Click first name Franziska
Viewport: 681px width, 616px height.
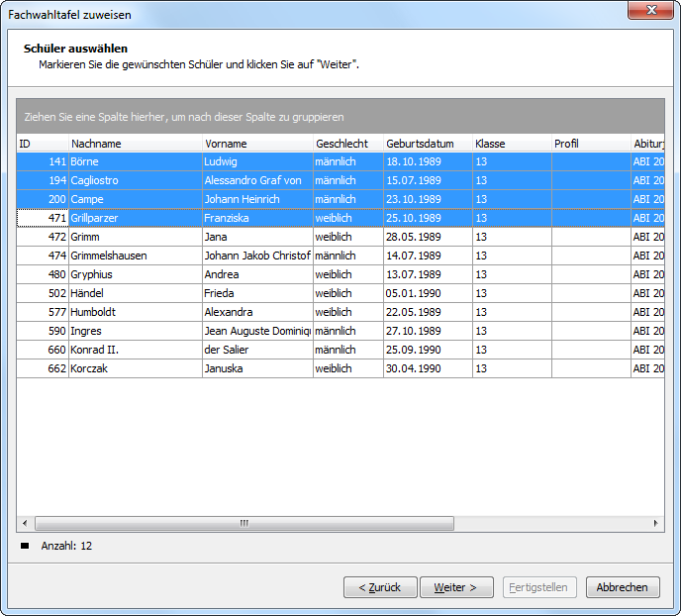(x=227, y=218)
